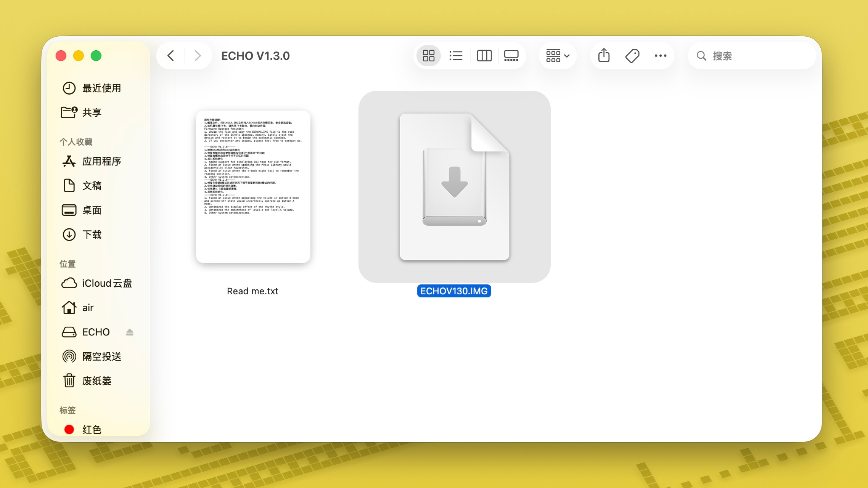The image size is (868, 488).
Task: Select the Read me.txt file thumbnail
Action: (253, 186)
